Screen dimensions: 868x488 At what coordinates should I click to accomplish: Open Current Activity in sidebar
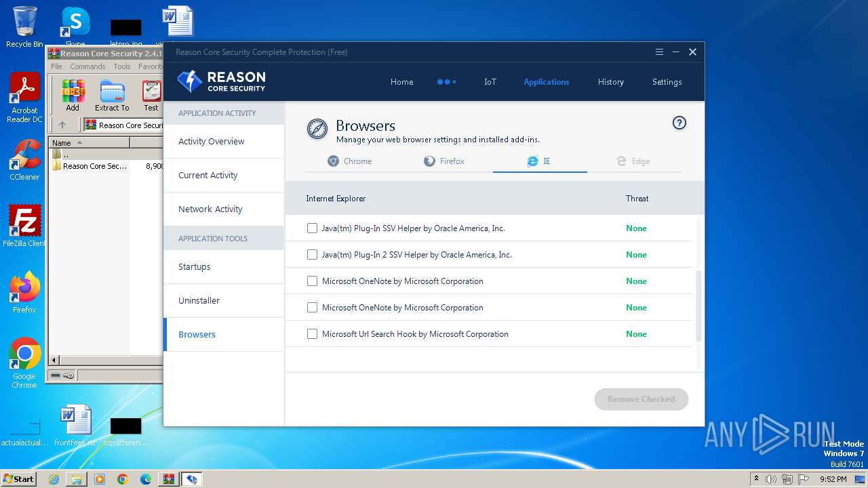(224, 176)
